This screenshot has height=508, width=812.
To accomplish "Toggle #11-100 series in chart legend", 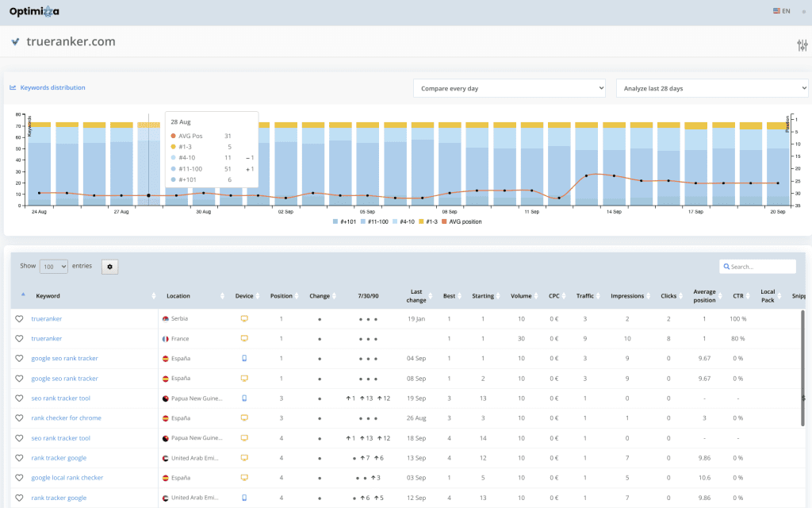I will click(x=374, y=222).
